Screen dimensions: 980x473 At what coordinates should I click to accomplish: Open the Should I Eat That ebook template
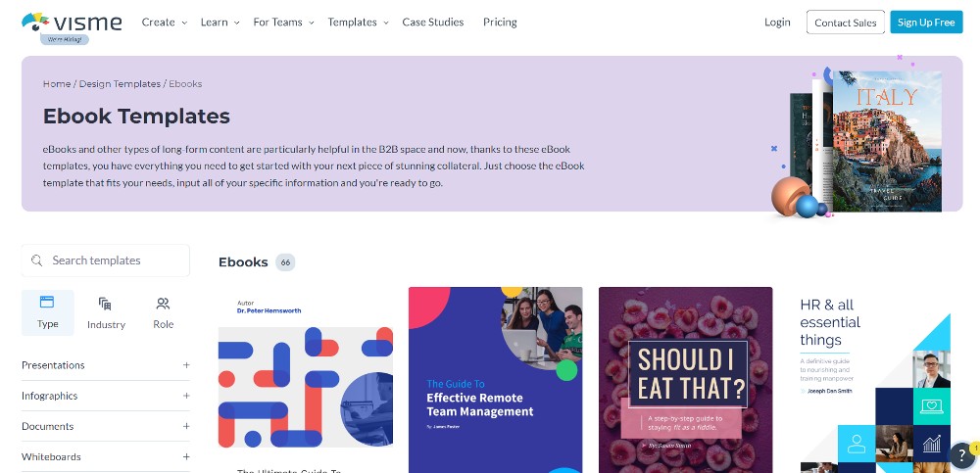[x=685, y=379]
